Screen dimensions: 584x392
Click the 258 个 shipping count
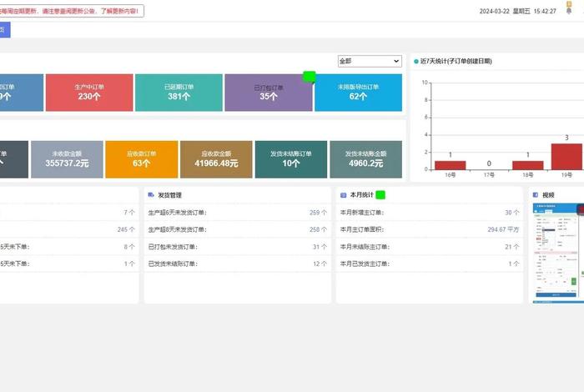click(x=318, y=229)
